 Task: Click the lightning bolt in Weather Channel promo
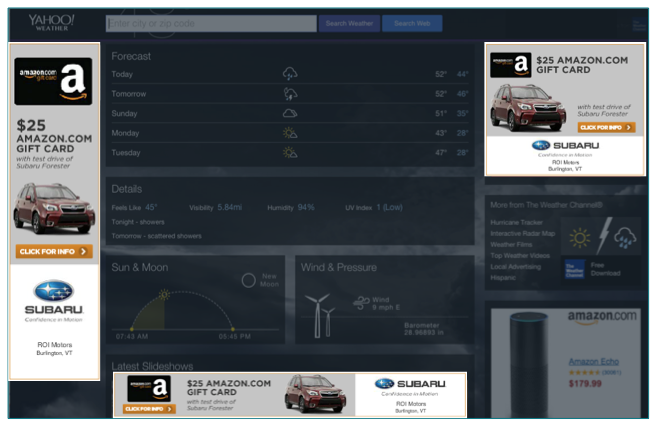click(x=604, y=235)
